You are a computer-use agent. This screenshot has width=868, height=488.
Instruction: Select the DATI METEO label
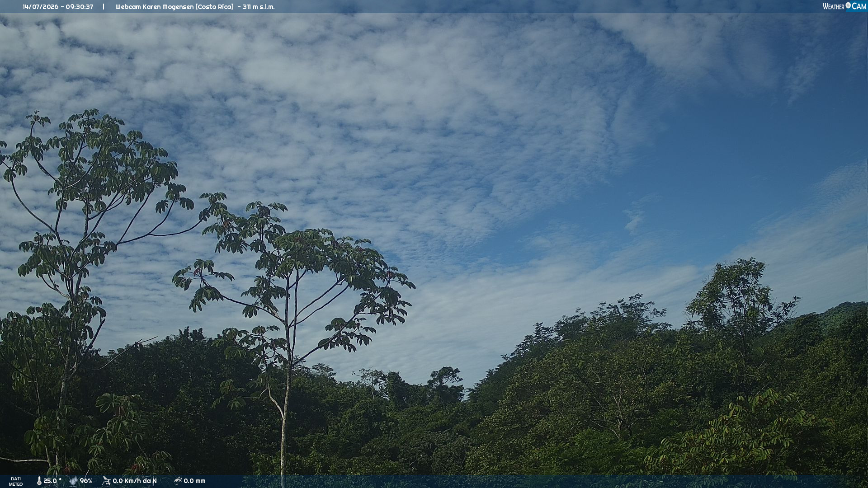16,481
